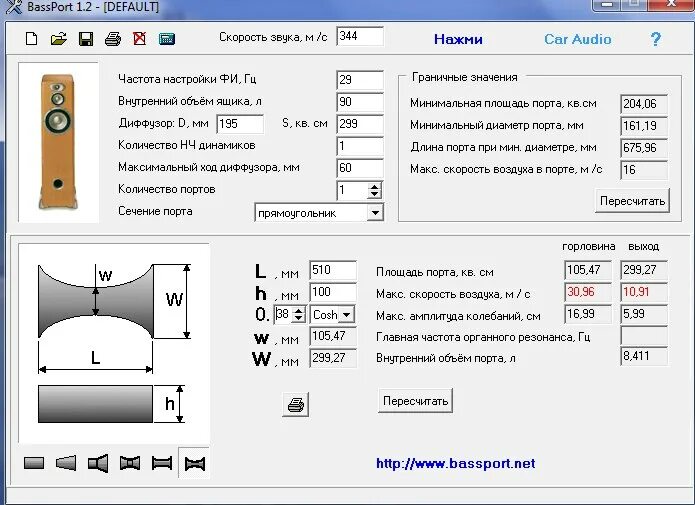The height and width of the screenshot is (505, 695).
Task: Click 'Пересчитать' in boundary values group
Action: tap(633, 201)
